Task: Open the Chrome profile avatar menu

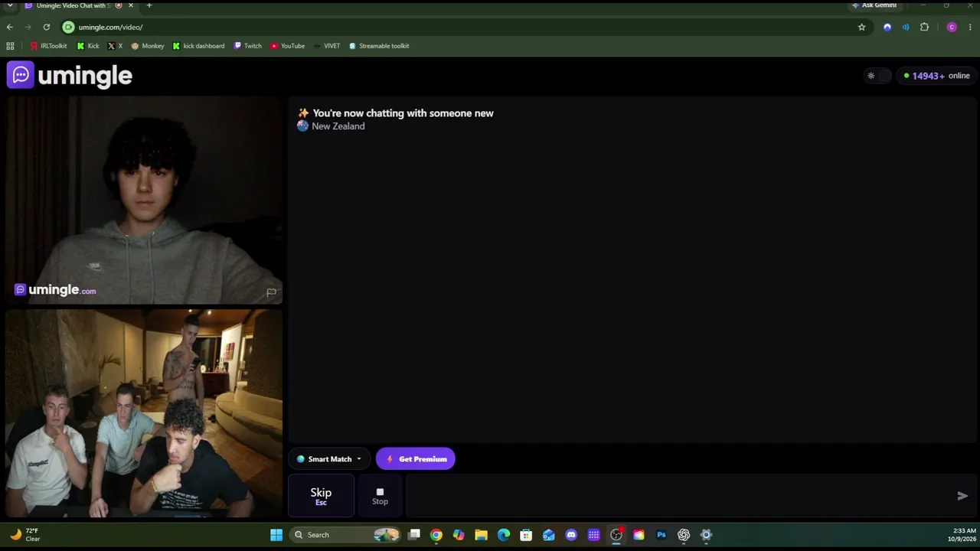Action: click(952, 27)
